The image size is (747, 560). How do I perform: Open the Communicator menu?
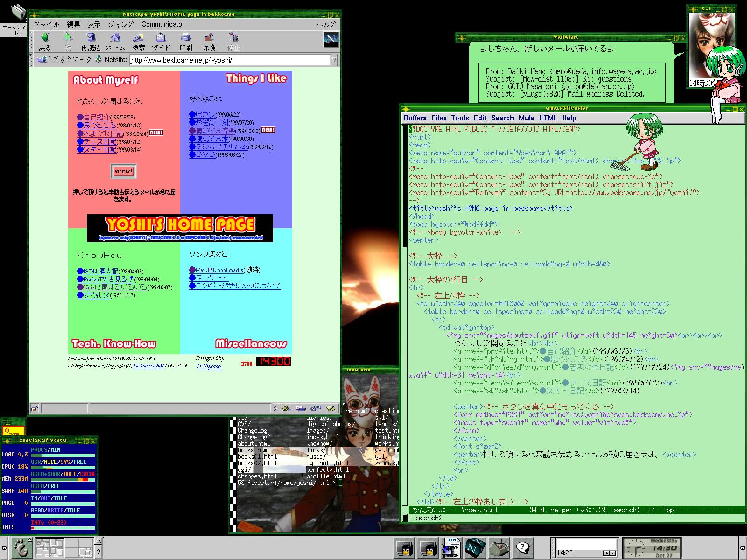pos(162,24)
